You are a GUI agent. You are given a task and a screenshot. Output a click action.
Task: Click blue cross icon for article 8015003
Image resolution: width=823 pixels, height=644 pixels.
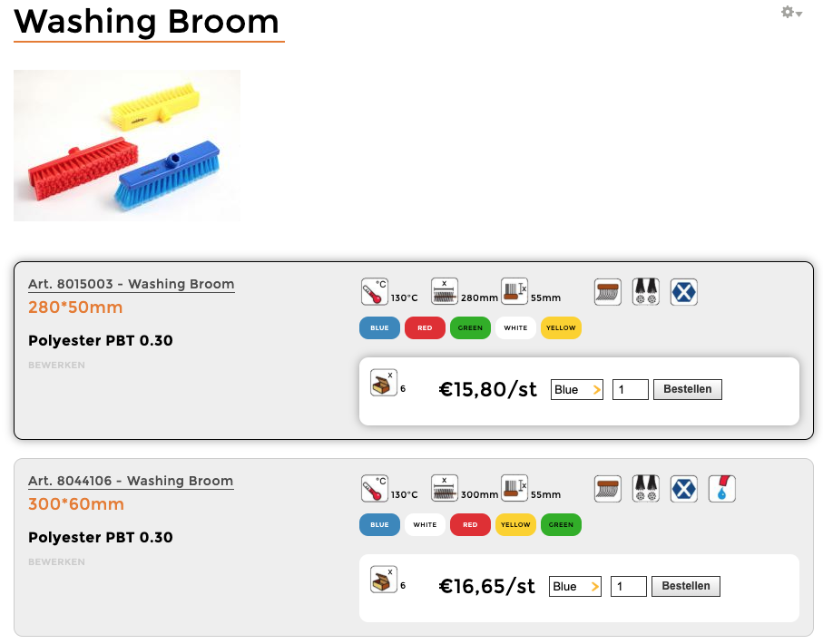coord(683,292)
